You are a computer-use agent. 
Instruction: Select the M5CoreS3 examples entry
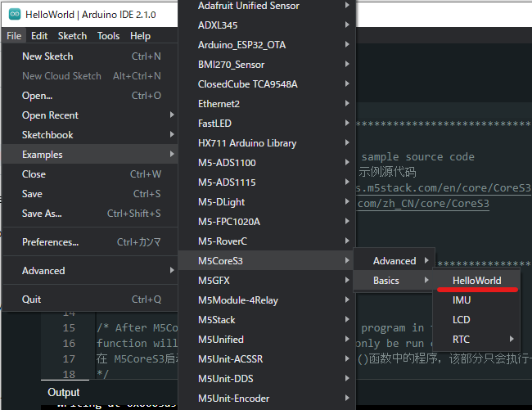pos(267,261)
